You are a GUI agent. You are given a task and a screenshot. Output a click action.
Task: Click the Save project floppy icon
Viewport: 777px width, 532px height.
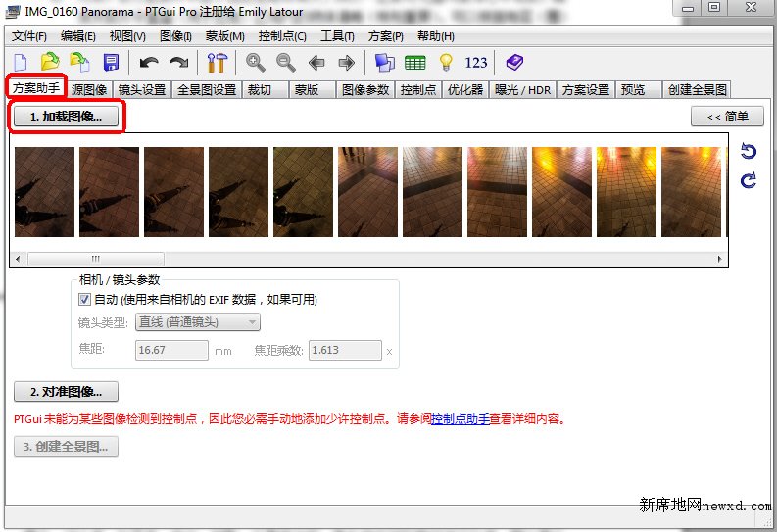click(111, 63)
